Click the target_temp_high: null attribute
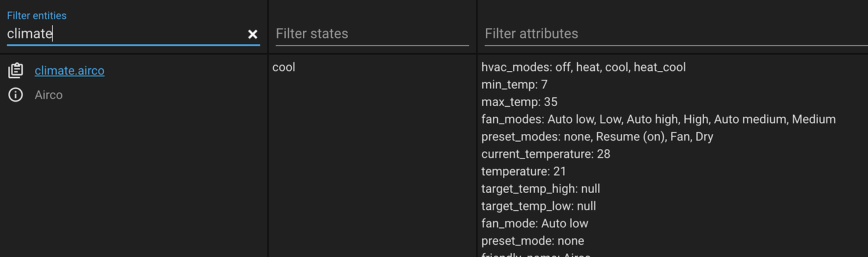Viewport: 868px width, 257px height. [540, 188]
